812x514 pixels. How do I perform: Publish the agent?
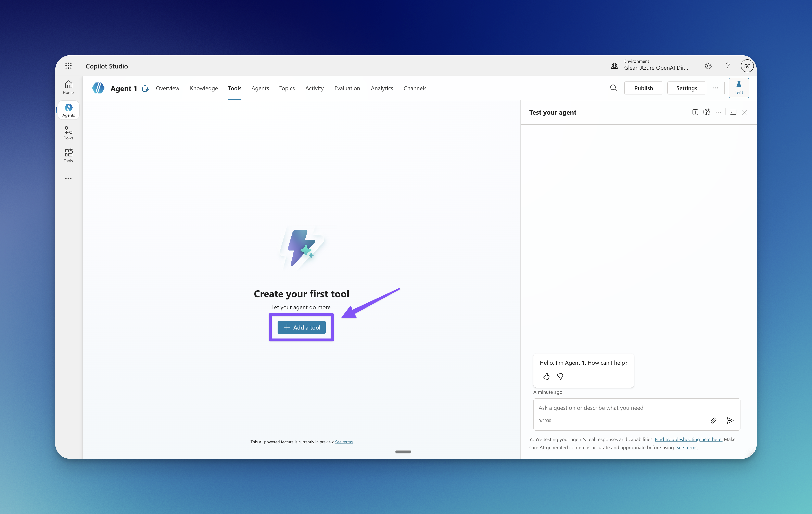643,88
